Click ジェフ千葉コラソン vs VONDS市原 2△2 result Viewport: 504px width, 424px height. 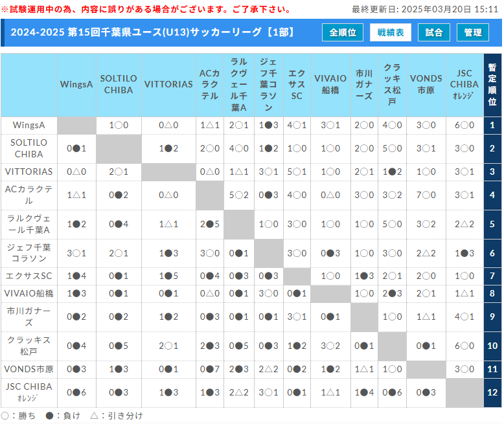point(426,253)
